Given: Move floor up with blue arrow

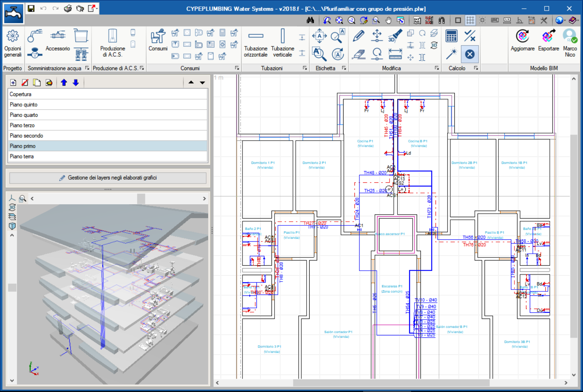Looking at the screenshot, I should point(64,83).
